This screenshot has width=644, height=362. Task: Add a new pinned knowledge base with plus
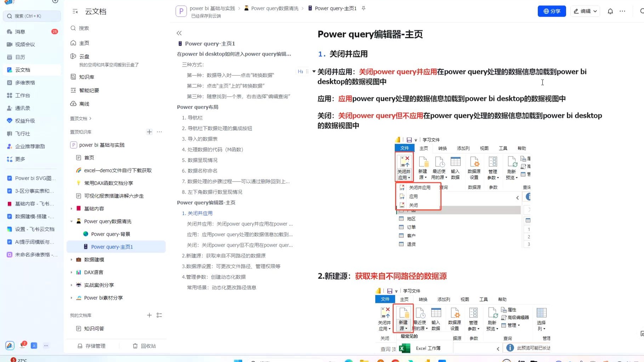[149, 132]
